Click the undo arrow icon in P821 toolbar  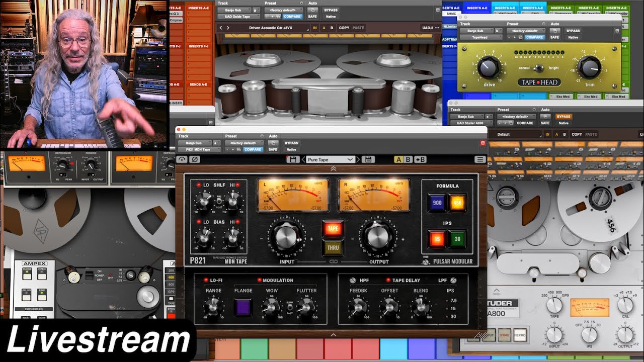point(182,159)
